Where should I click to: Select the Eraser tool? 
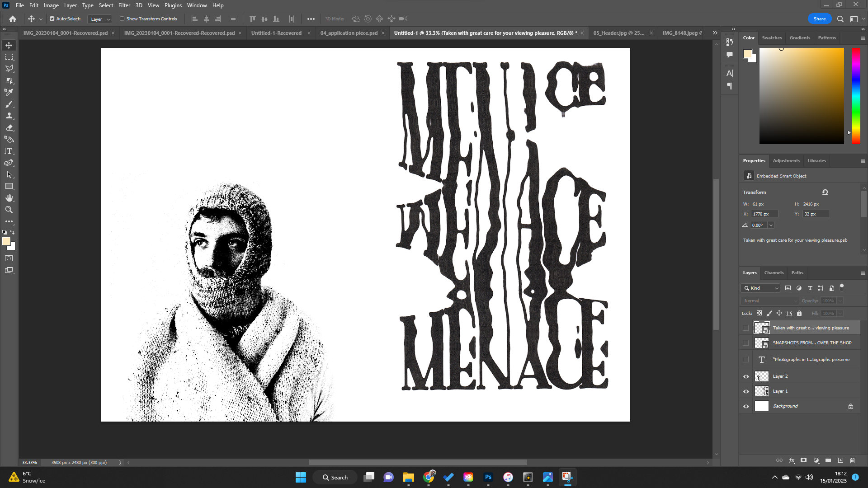coord(9,127)
